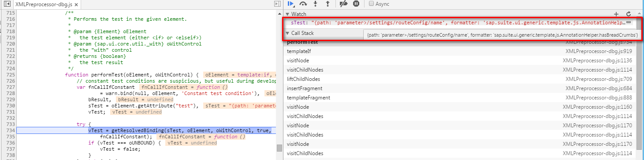Deactivate breakpoints icon
This screenshot has width=644, height=160.
coord(344,4)
